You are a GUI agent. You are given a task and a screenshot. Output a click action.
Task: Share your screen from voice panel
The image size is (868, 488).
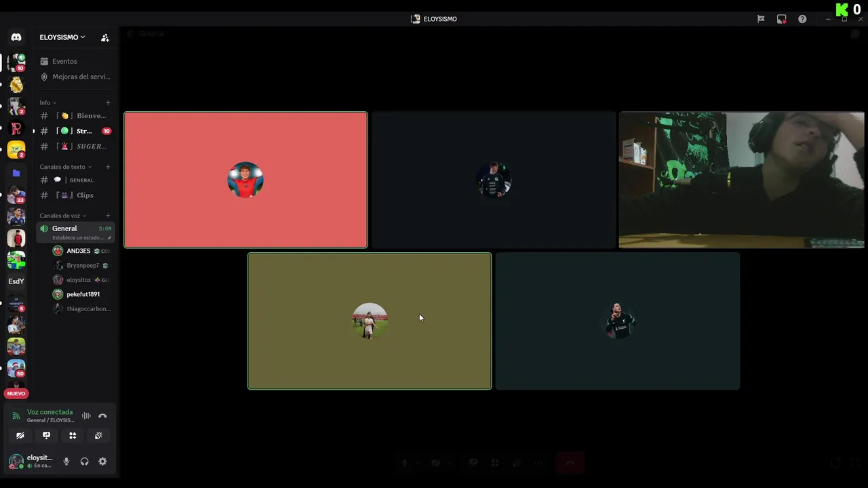[x=46, y=436]
